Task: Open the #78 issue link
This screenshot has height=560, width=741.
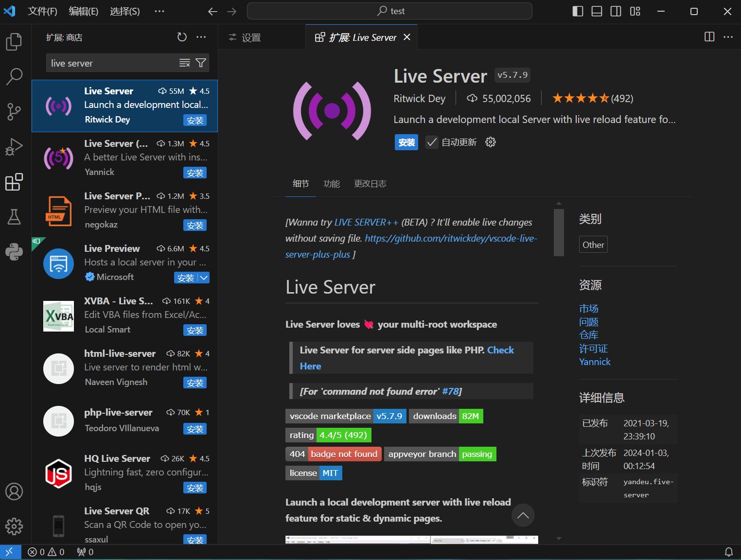Action: pos(450,391)
